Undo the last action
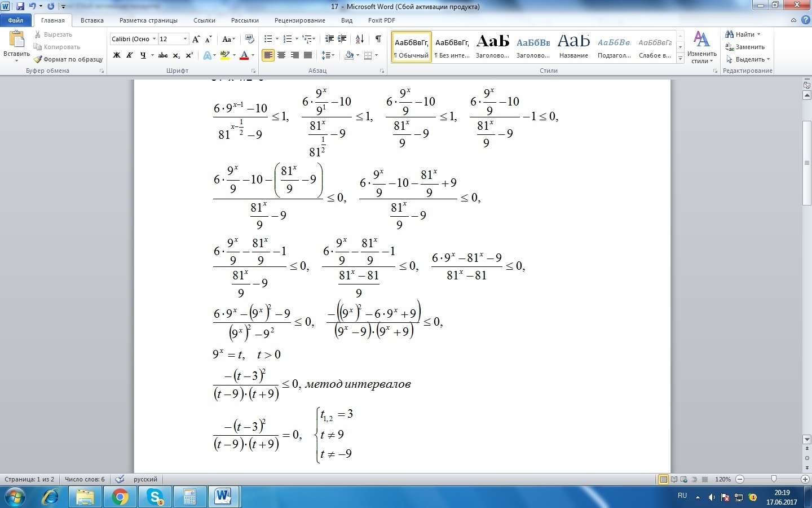The height and width of the screenshot is (508, 812). (x=32, y=6)
